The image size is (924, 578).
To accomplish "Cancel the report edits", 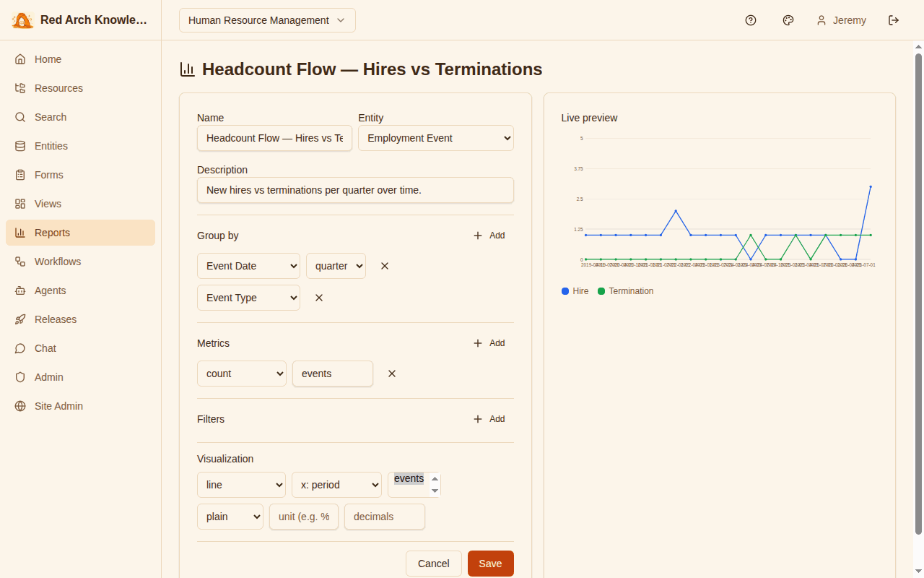I will pos(434,564).
